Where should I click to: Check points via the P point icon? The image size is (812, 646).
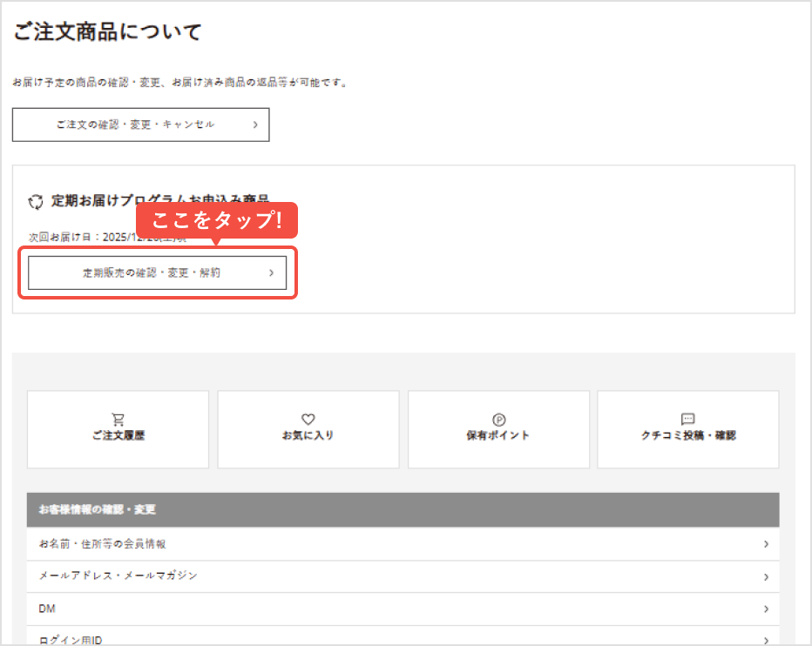pos(498,419)
